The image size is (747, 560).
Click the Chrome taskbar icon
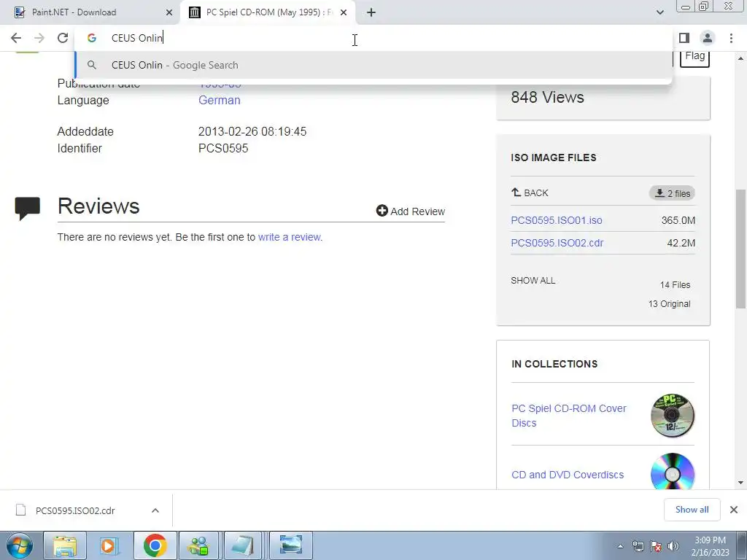(155, 545)
